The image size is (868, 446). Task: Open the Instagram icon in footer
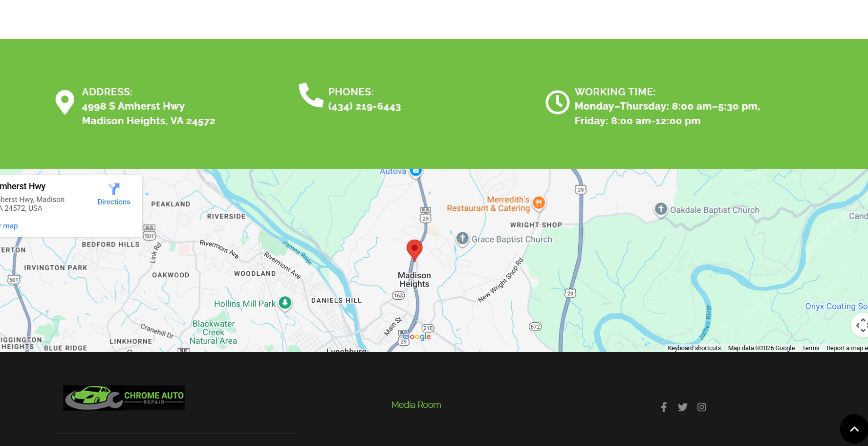(702, 407)
